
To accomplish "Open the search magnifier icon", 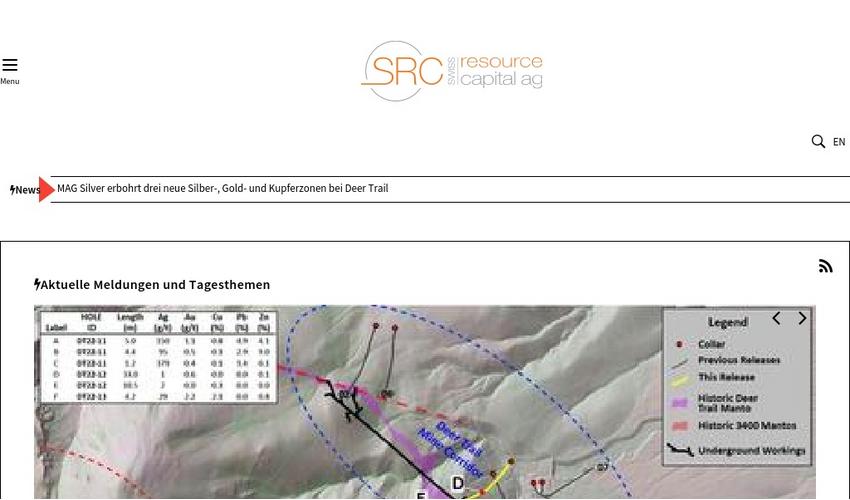I will pyautogui.click(x=818, y=142).
